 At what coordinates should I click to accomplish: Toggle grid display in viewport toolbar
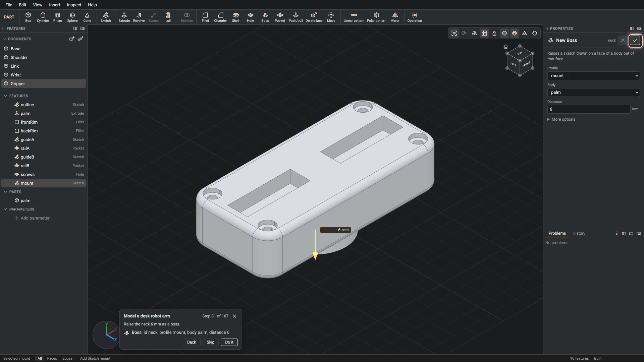coord(484,33)
